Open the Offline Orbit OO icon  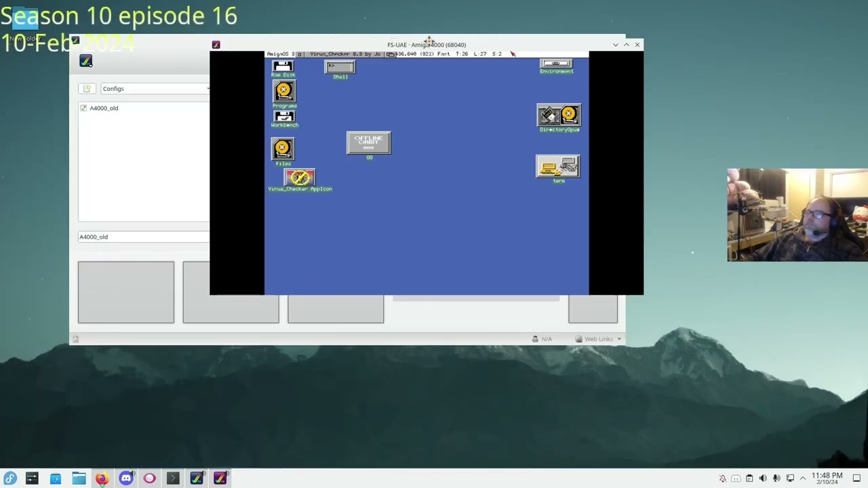pyautogui.click(x=368, y=146)
